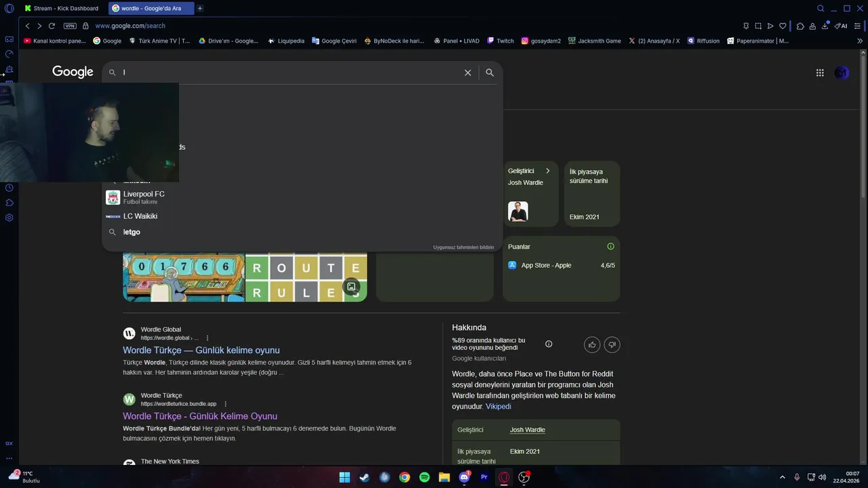Open tab search magnifier in title bar

[821, 8]
